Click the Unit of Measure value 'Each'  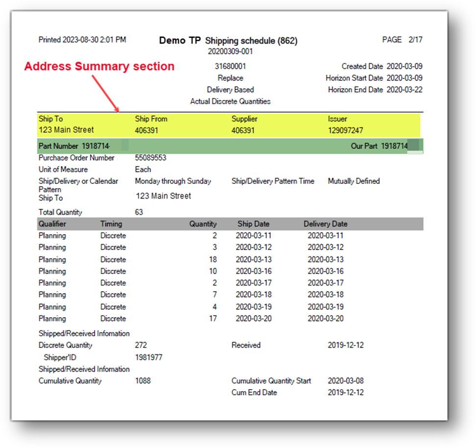[143, 169]
